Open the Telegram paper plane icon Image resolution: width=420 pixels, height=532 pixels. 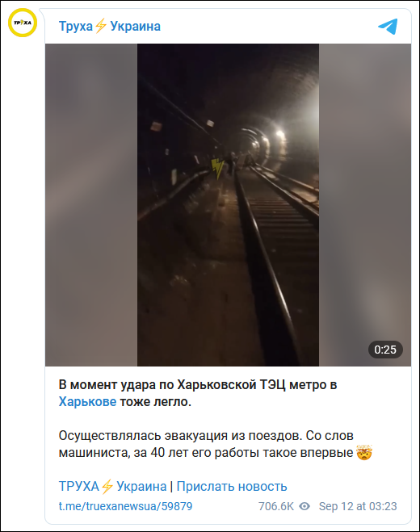(388, 27)
